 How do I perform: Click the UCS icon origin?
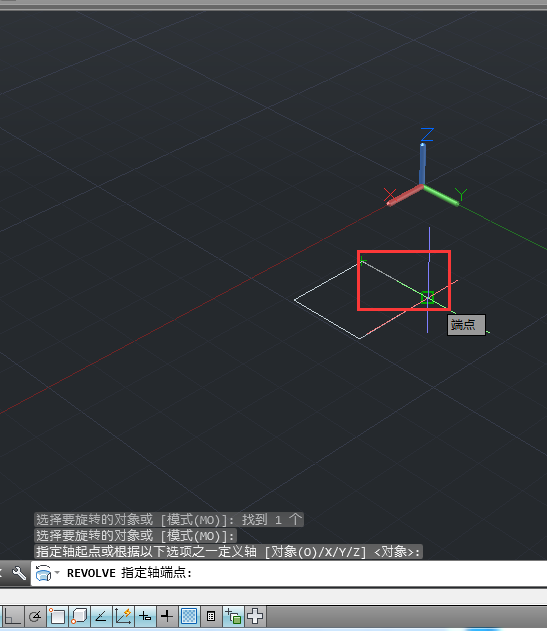click(422, 186)
